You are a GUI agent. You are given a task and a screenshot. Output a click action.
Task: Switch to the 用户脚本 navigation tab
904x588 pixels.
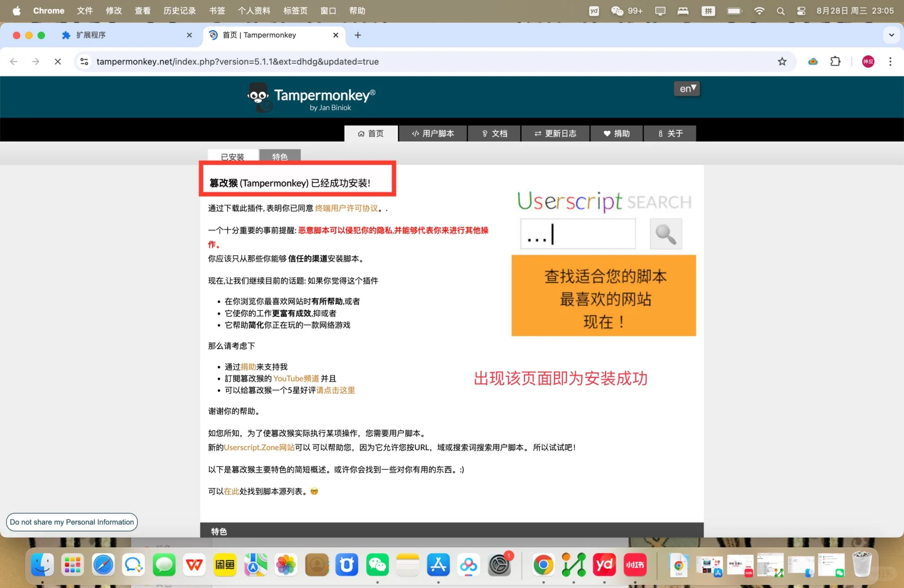(x=432, y=133)
